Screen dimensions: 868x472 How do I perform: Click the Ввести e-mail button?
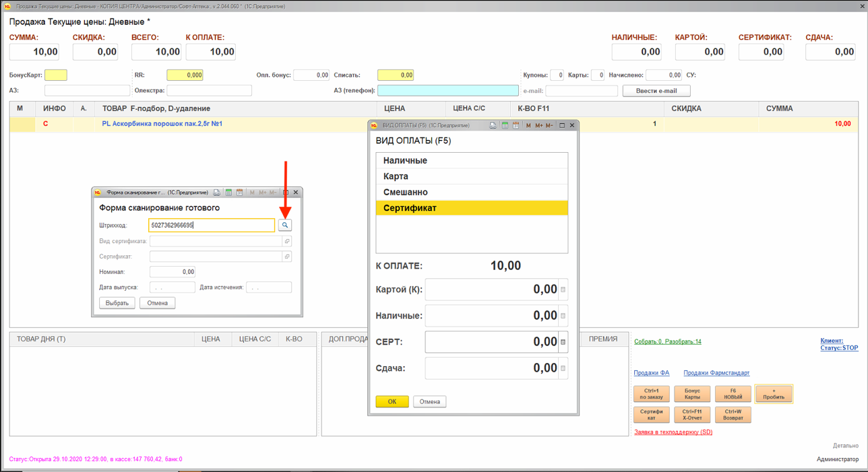pos(656,91)
